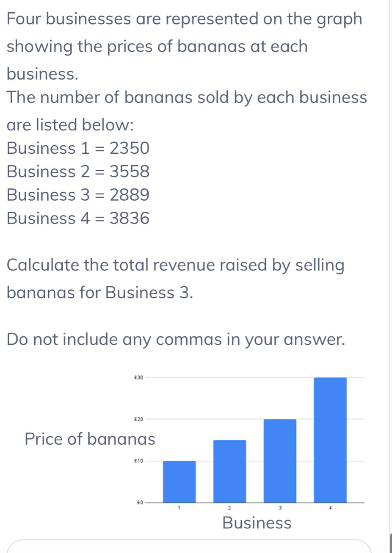Image resolution: width=392 pixels, height=553 pixels.
Task: Click the answer input box at bottom
Action: point(189,547)
